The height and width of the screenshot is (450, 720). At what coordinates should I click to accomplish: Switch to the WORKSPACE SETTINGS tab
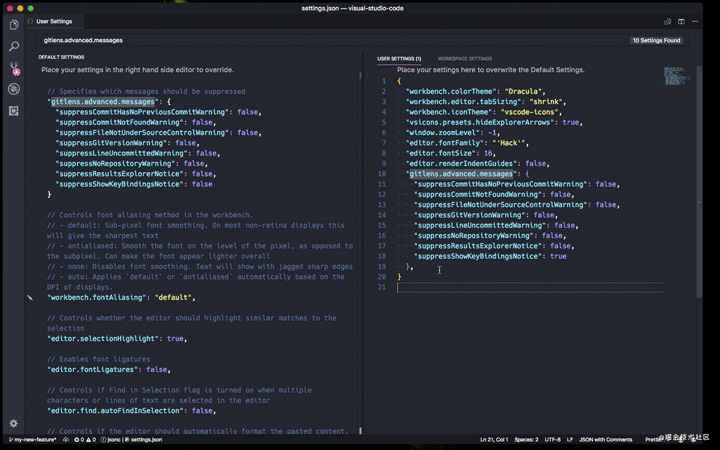click(465, 59)
